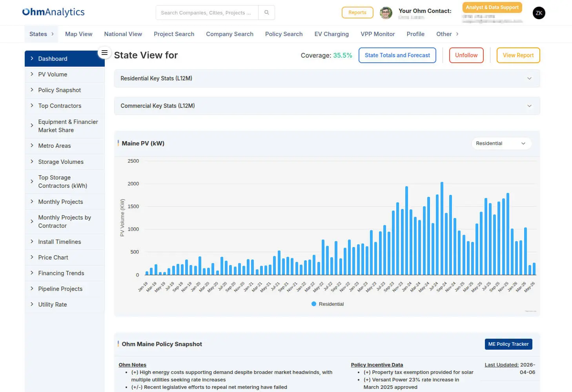Click the OhmAnalytics logo
The width and height of the screenshot is (572, 392).
[x=53, y=12]
